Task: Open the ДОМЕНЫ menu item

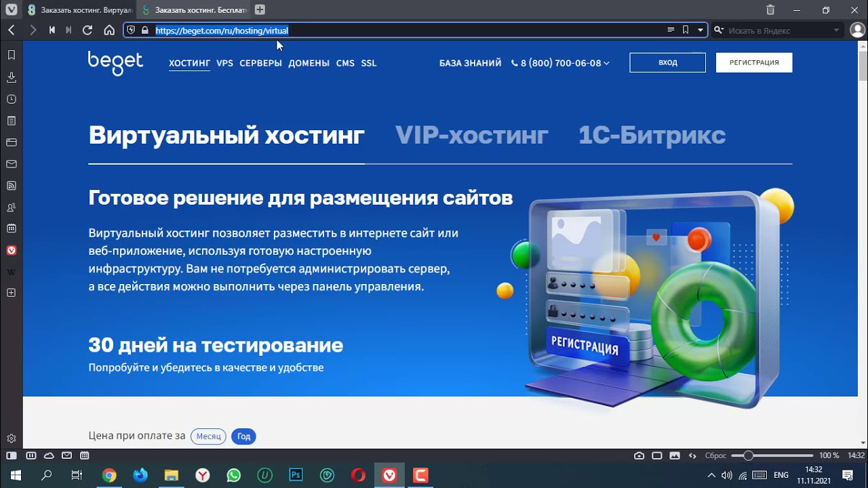Action: coord(309,63)
